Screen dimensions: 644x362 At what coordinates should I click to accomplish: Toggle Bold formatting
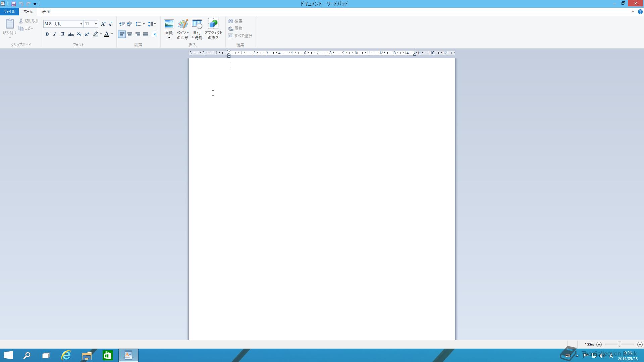pos(47,34)
